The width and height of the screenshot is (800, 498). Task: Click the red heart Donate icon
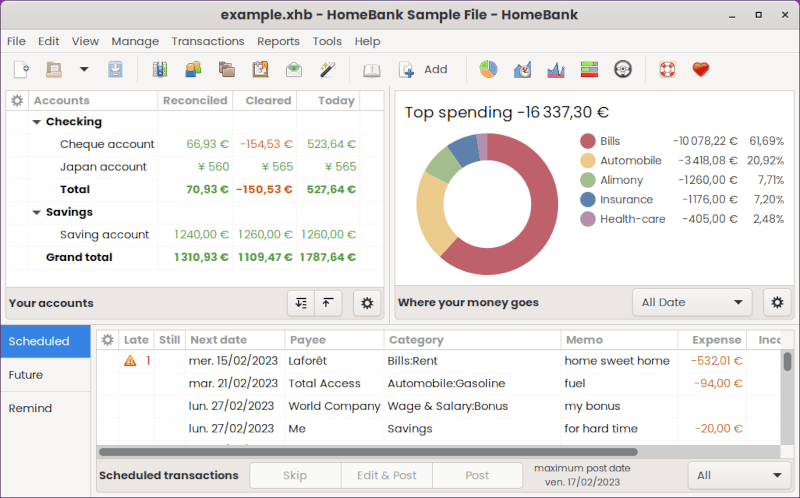701,69
